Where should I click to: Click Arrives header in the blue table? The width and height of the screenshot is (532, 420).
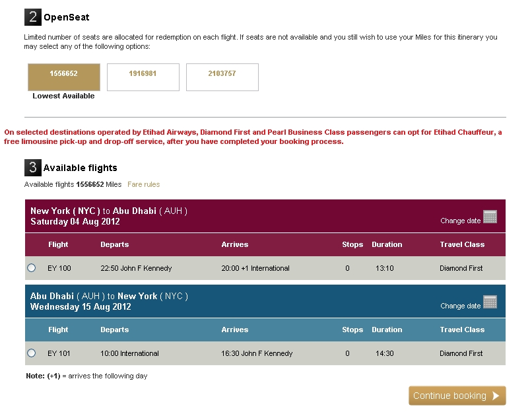[235, 330]
